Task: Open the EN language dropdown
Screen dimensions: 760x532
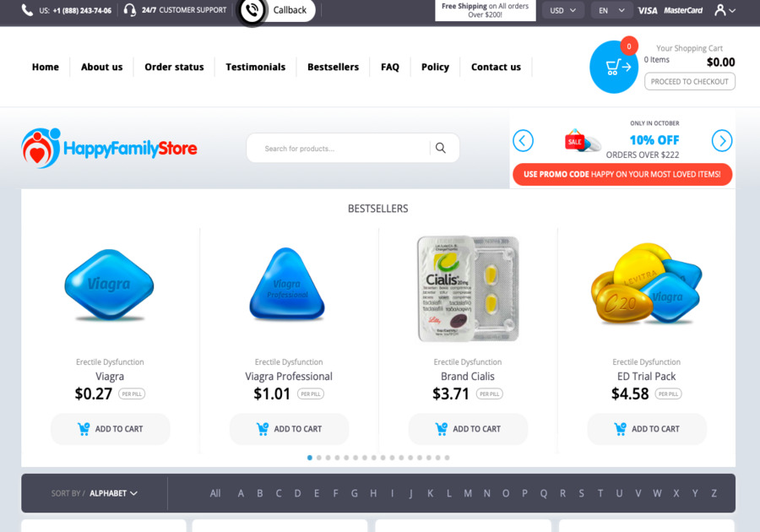Action: click(611, 10)
